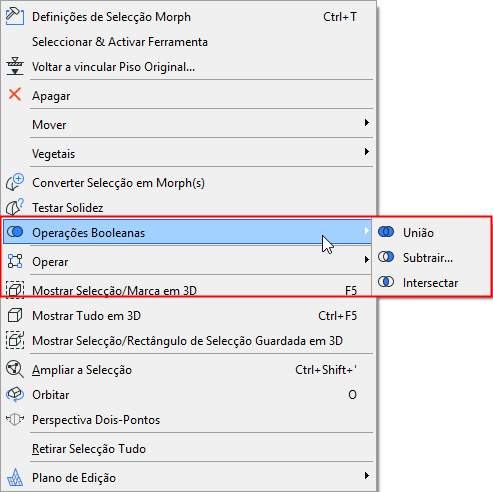Expand the Vegetais submenu arrow
Image resolution: width=493 pixels, height=492 pixels.
click(367, 152)
